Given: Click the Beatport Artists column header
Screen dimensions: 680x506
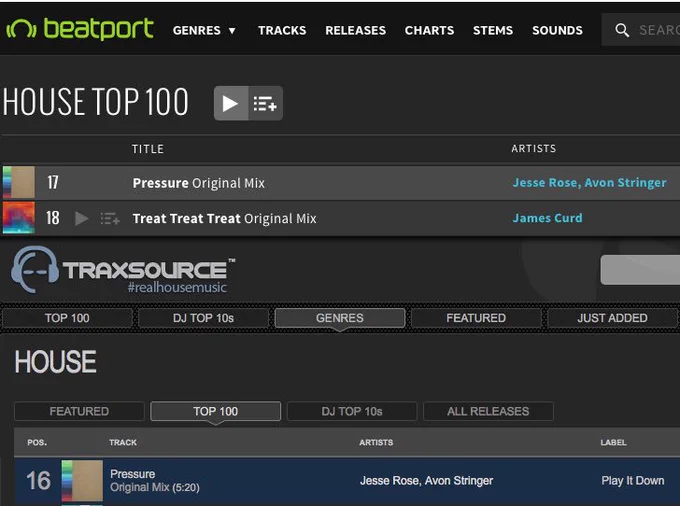Looking at the screenshot, I should pos(533,149).
